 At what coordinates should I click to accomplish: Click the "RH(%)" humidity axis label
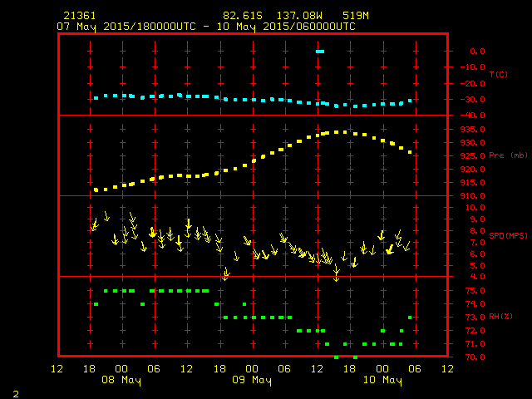click(x=500, y=317)
